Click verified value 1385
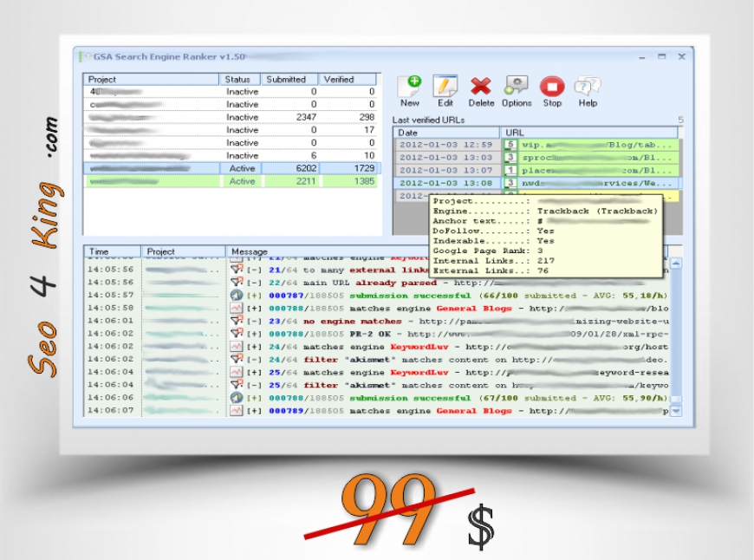 364,181
